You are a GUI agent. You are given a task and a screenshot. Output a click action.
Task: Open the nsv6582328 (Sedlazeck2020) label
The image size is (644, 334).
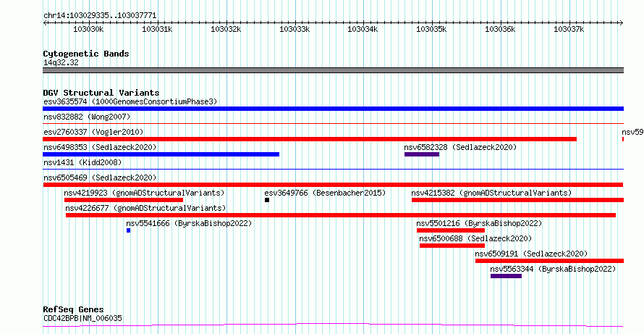click(x=460, y=147)
